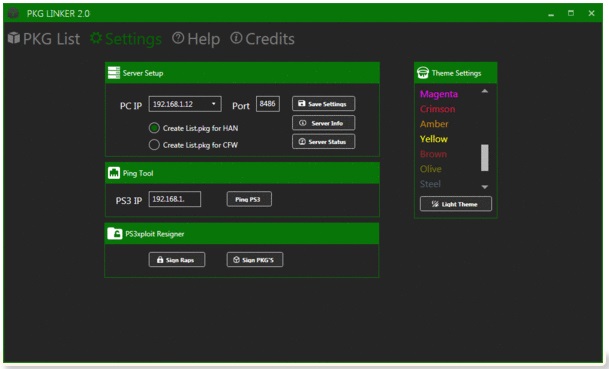Image resolution: width=609 pixels, height=369 pixels.
Task: Choose the Magenta theme color
Action: [x=439, y=94]
